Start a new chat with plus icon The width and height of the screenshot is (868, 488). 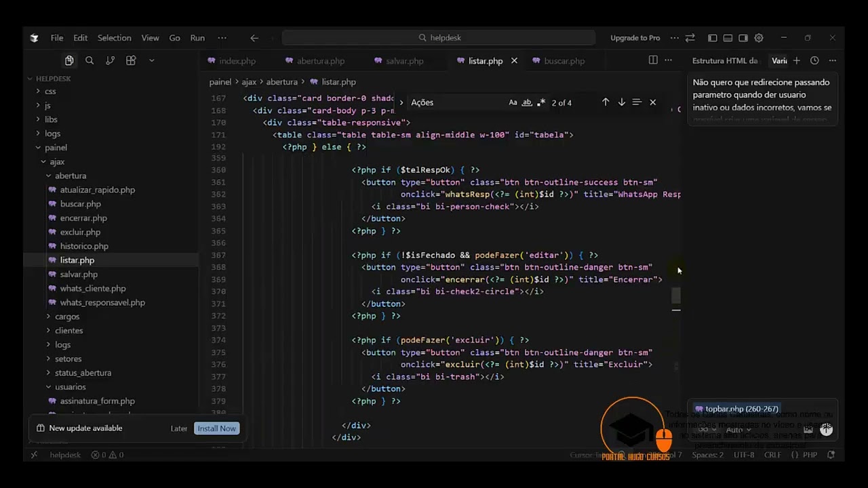(x=797, y=60)
